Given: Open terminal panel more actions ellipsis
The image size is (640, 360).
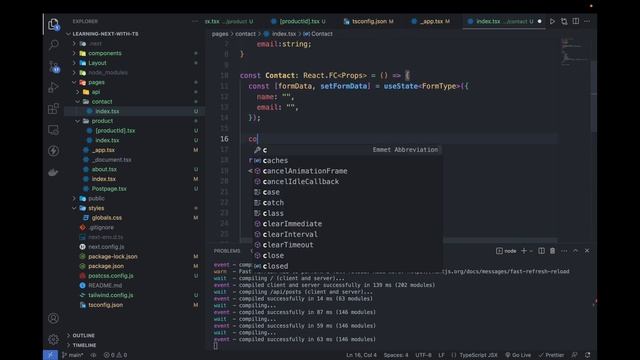Looking at the screenshot, I should click(x=564, y=251).
